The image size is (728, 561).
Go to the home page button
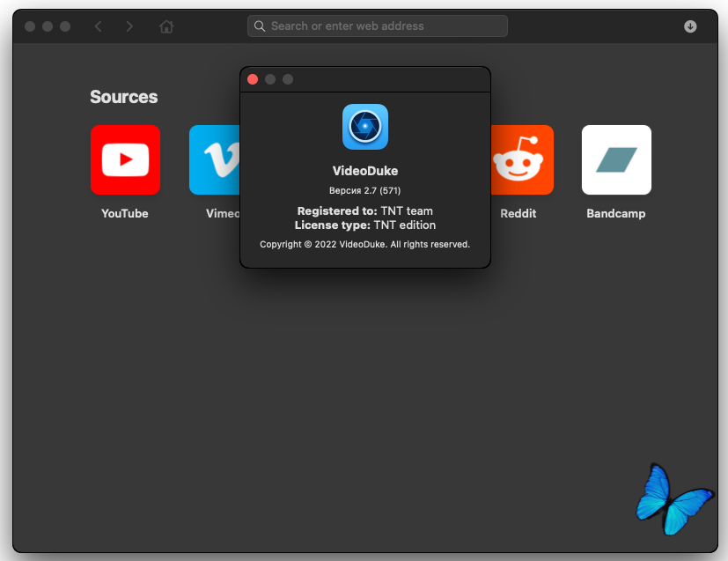click(166, 26)
